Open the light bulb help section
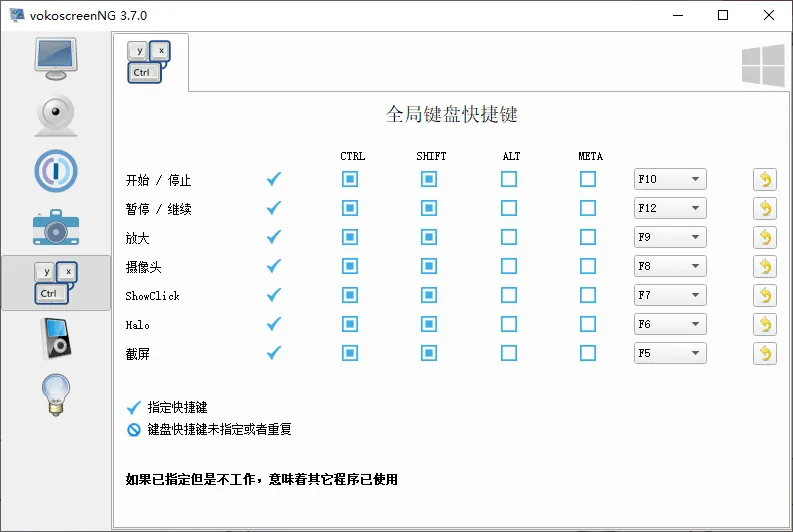Screen dimensions: 793x532 pyautogui.click(x=56, y=395)
